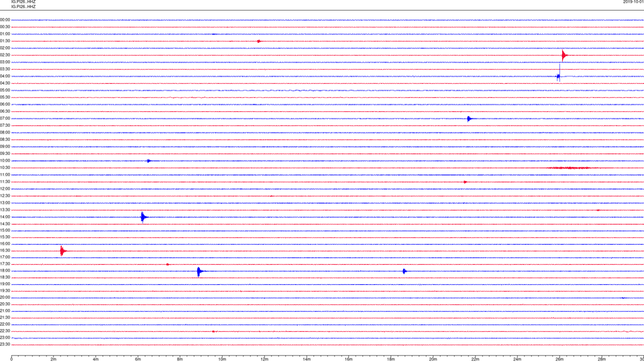
Task: Select the blue event on the 07:00 trace
Action: pyautogui.click(x=469, y=119)
